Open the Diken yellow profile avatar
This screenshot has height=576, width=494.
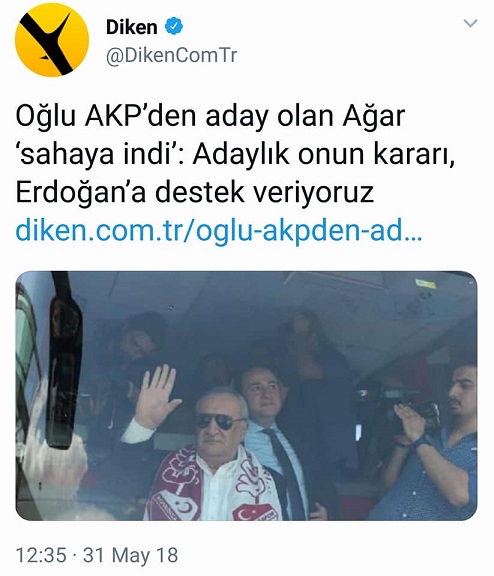click(52, 40)
